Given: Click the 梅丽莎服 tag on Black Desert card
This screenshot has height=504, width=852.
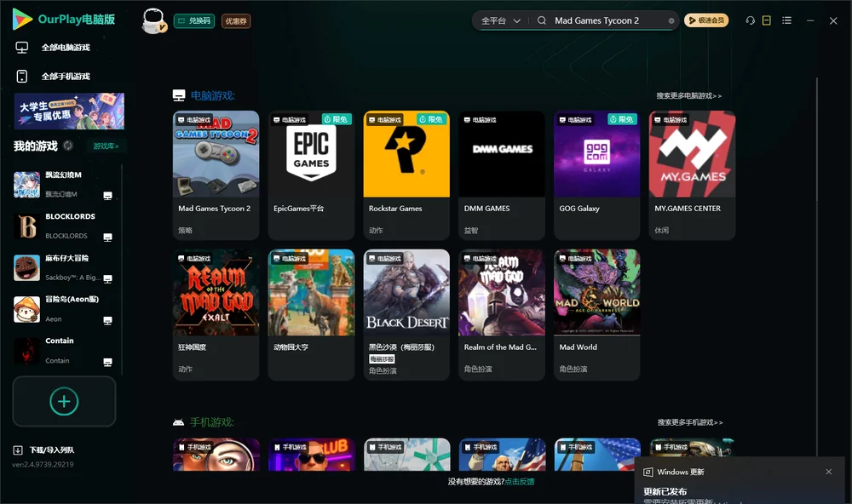Looking at the screenshot, I should (382, 359).
